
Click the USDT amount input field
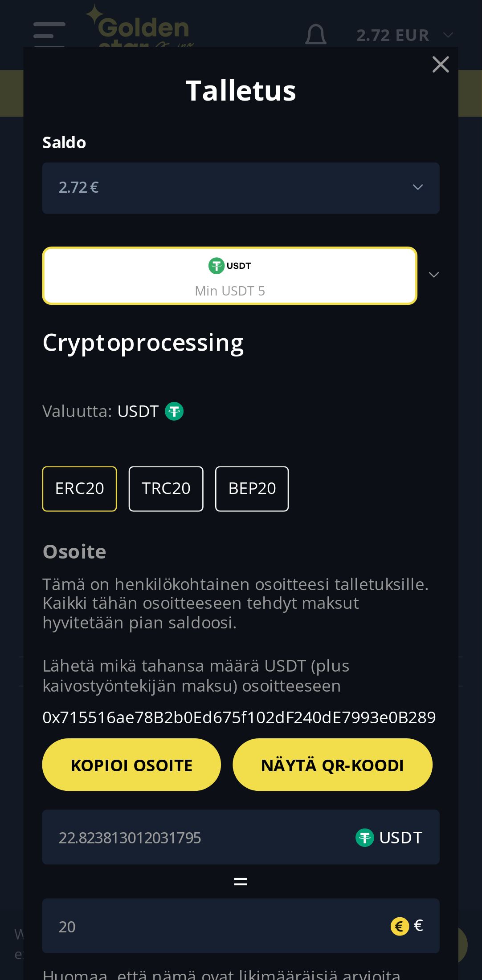click(196, 838)
